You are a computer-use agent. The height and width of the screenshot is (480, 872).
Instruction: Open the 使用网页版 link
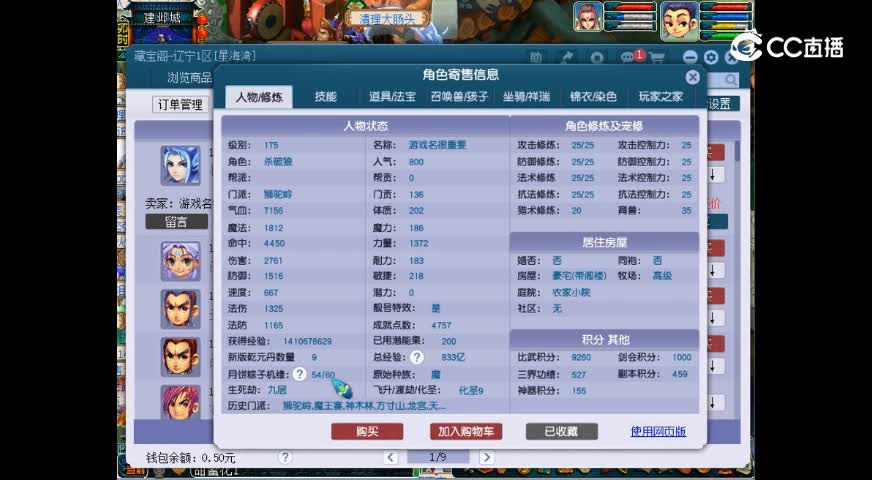[x=658, y=432]
